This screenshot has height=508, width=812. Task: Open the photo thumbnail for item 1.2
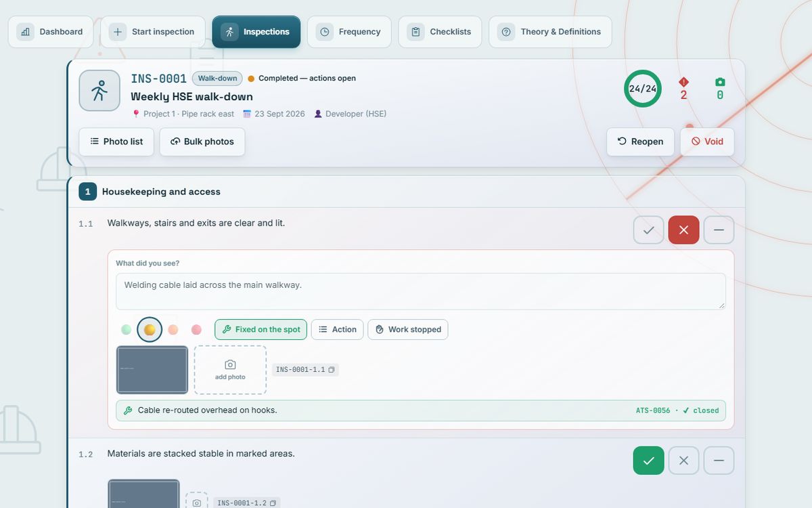[x=144, y=494]
